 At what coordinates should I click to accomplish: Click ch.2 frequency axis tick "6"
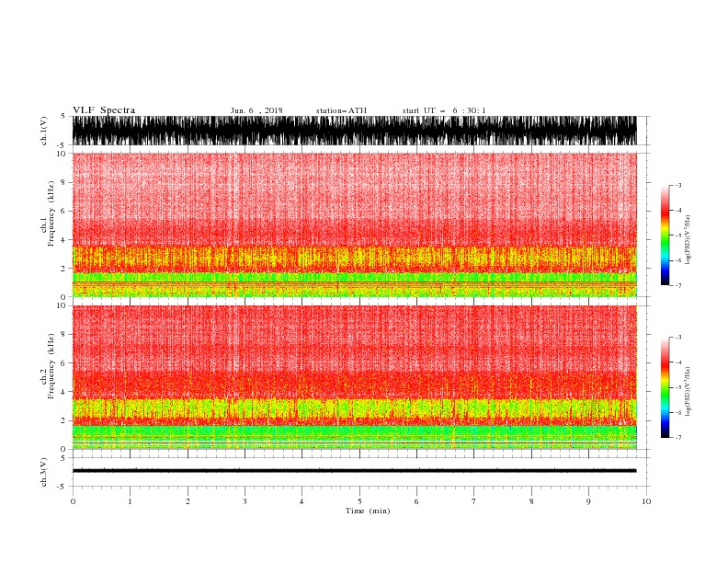coord(63,363)
